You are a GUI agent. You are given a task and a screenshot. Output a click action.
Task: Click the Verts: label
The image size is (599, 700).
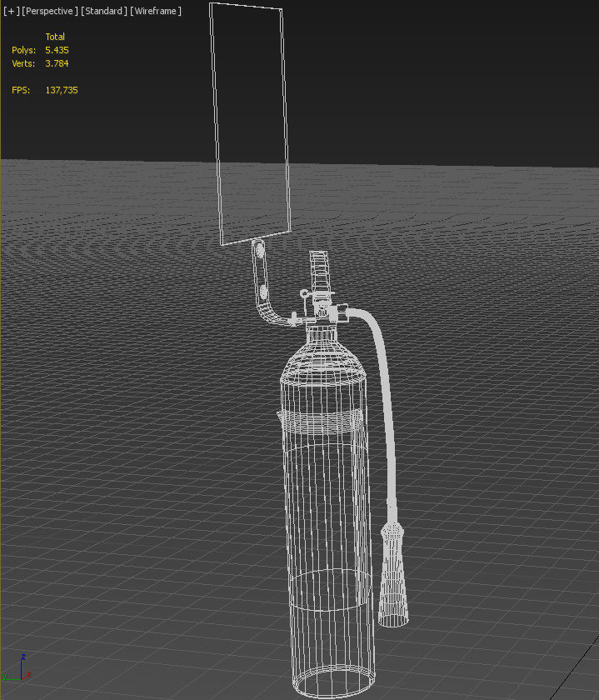pyautogui.click(x=23, y=63)
